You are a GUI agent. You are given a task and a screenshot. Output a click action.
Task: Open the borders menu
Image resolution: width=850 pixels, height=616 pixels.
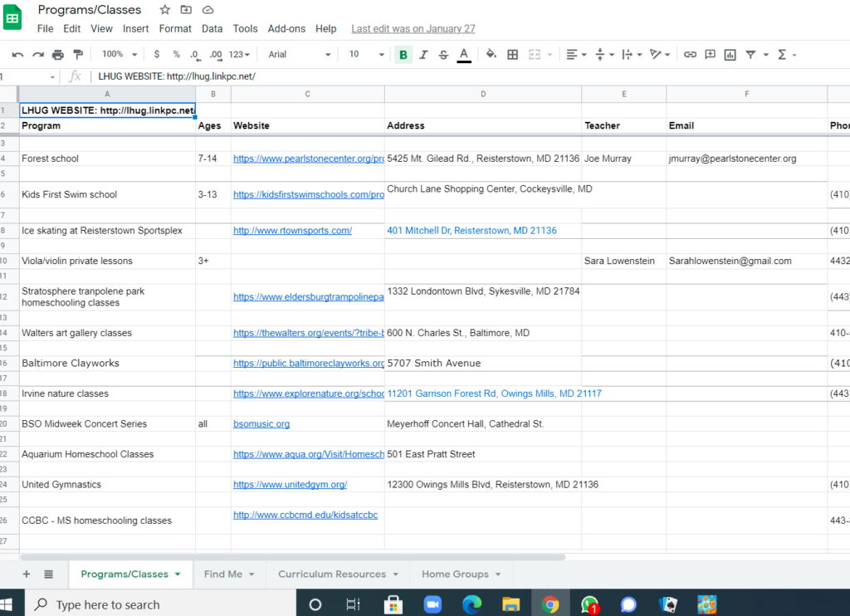[x=512, y=54]
